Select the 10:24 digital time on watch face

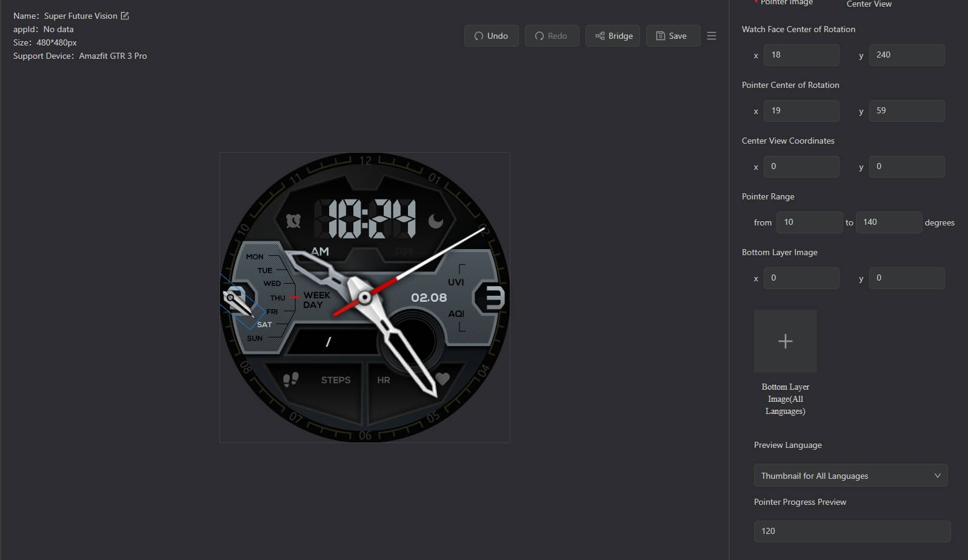[x=371, y=219]
